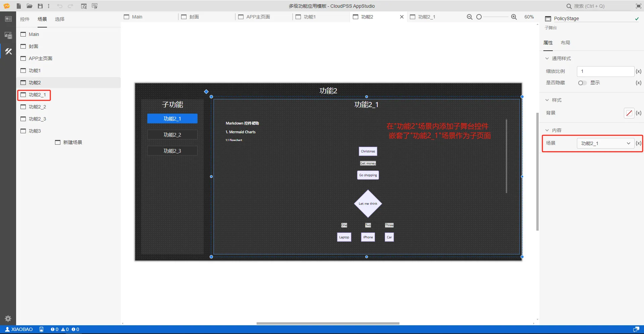Select Main in scene list

pos(68,34)
